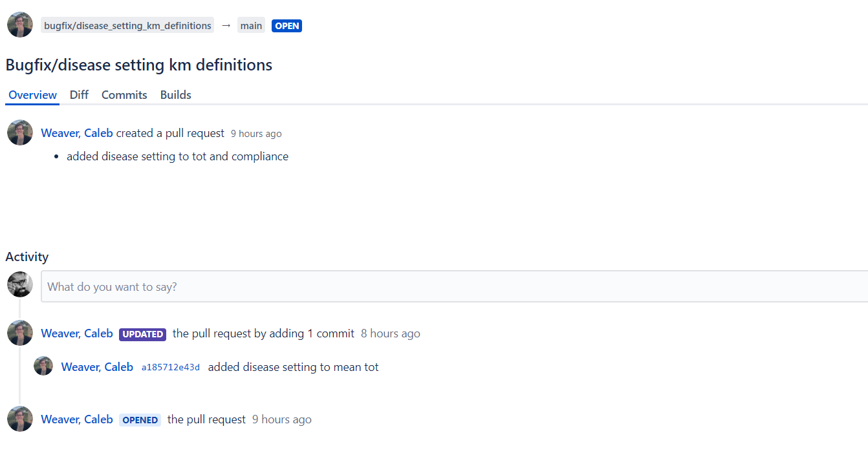Click source branch bugfix/disease_setting_km_definitions
The image size is (868, 464).
point(127,26)
